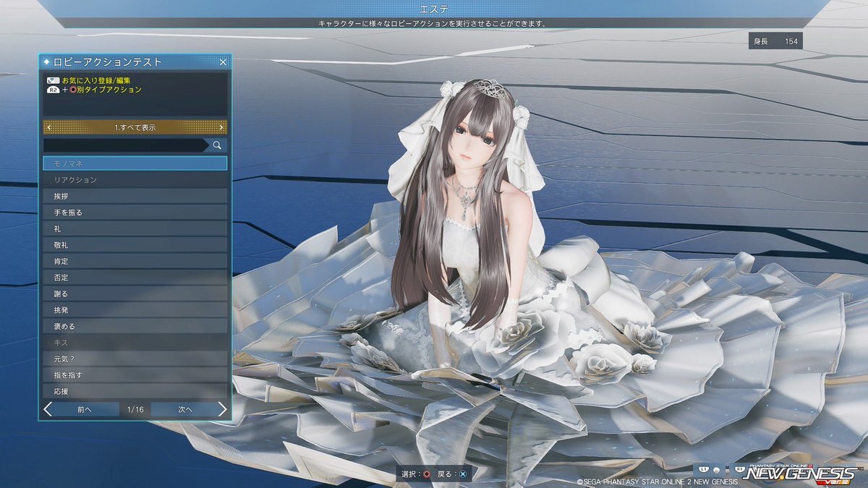Click the 別タイプアクション hint
This screenshot has height=488, width=868.
point(109,90)
